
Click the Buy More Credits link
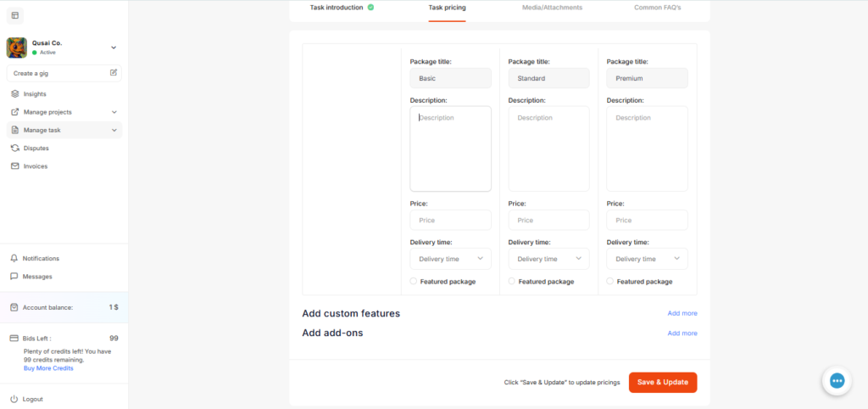tap(48, 368)
